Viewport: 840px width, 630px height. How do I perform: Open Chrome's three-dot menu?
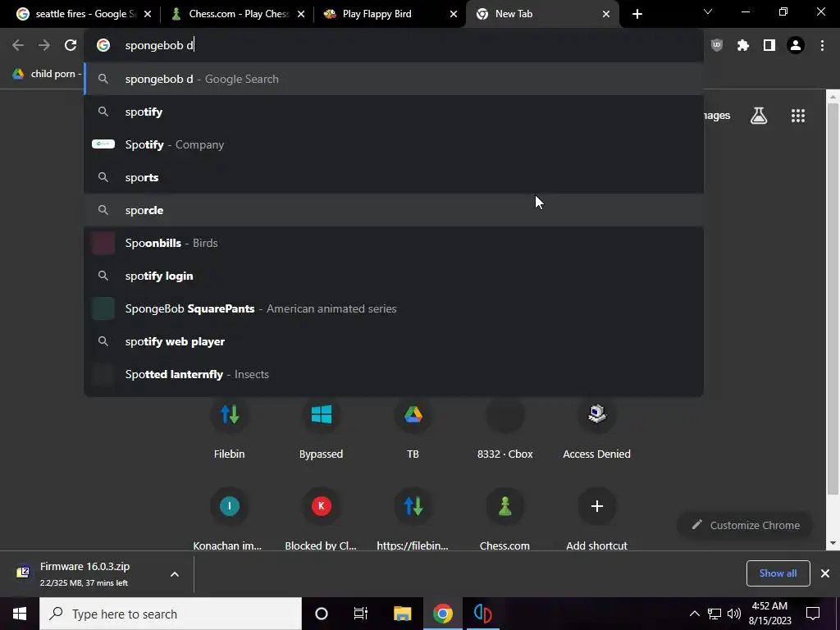click(822, 46)
